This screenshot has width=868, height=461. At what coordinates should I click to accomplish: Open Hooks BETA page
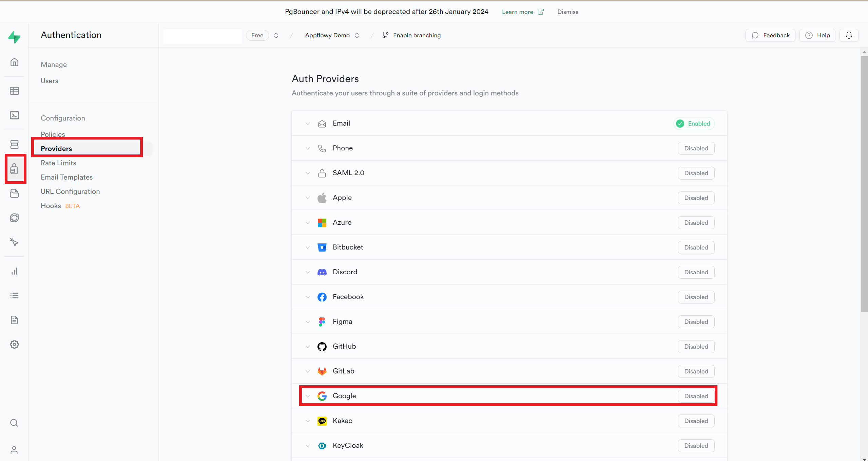60,206
